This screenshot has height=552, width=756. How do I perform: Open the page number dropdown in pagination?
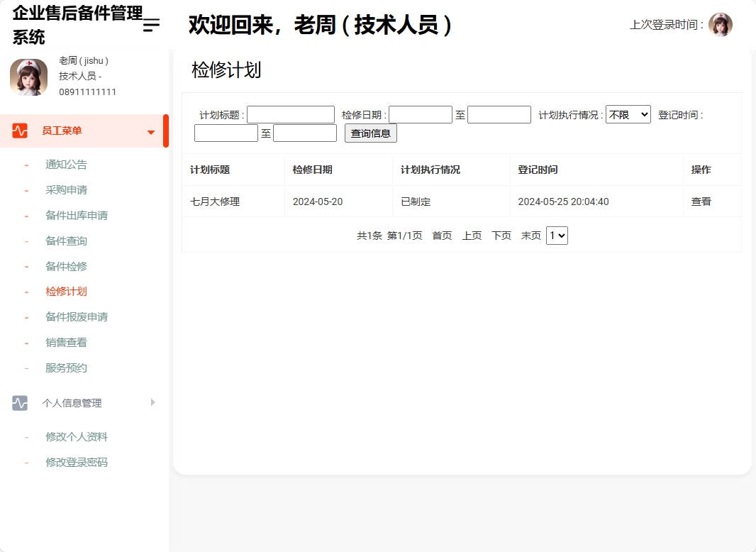557,235
